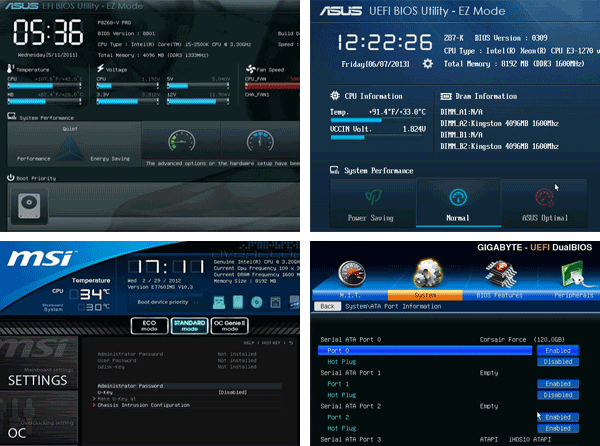
Task: Toggle Port 0 Enabled setting
Action: (558, 351)
